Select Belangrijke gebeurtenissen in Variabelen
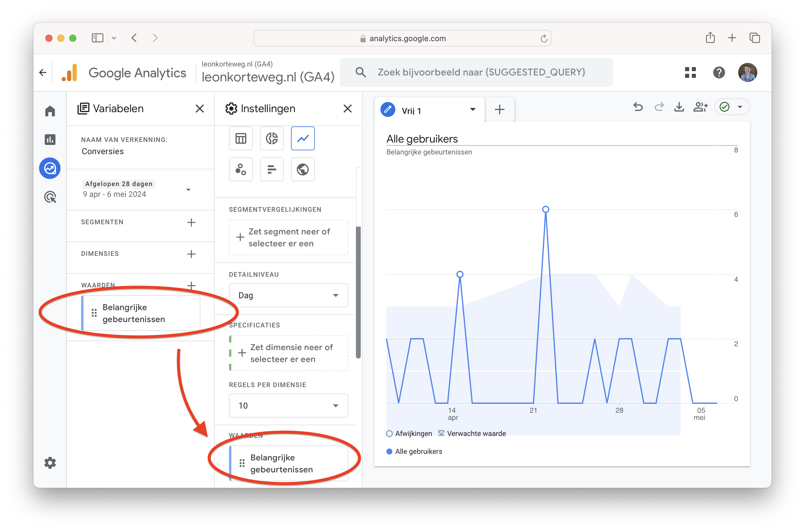 coord(140,313)
